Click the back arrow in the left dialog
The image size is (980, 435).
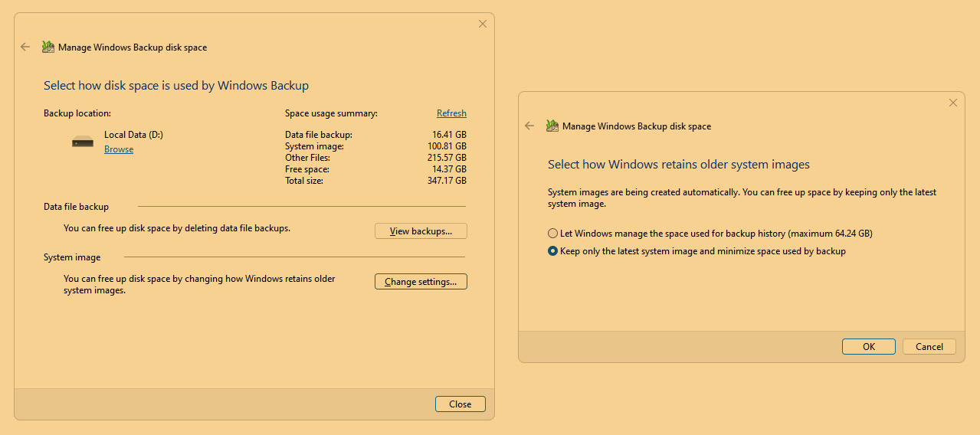[25, 47]
